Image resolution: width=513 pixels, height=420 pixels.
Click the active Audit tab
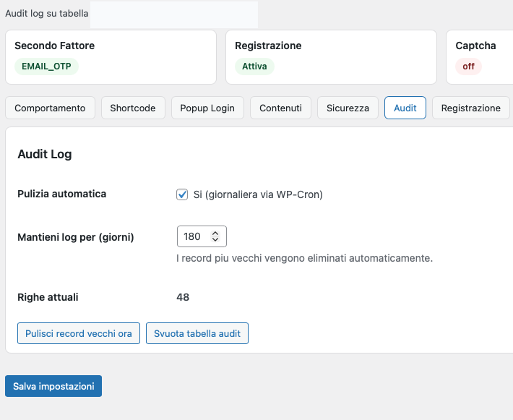click(x=405, y=108)
